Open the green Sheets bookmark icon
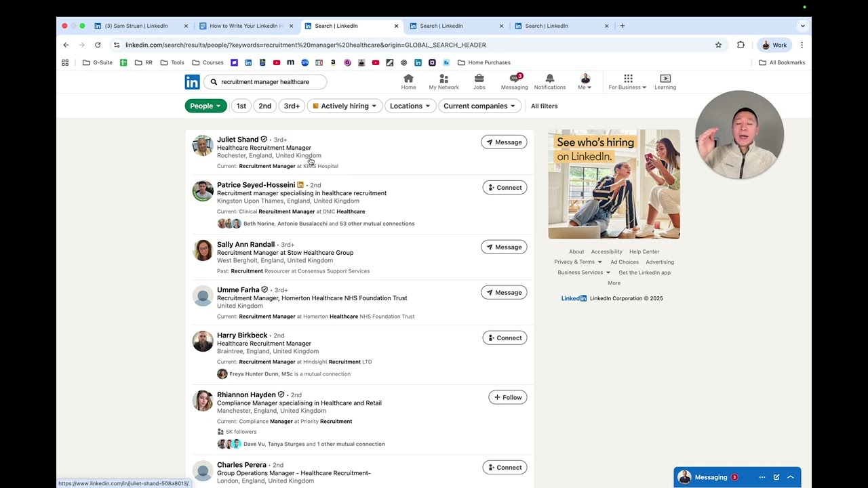This screenshot has width=868, height=488. coord(123,62)
